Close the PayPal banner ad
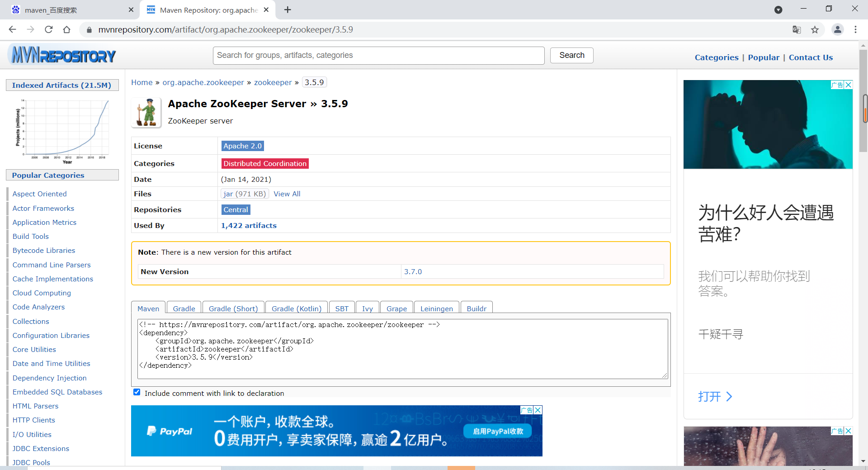 (x=538, y=410)
